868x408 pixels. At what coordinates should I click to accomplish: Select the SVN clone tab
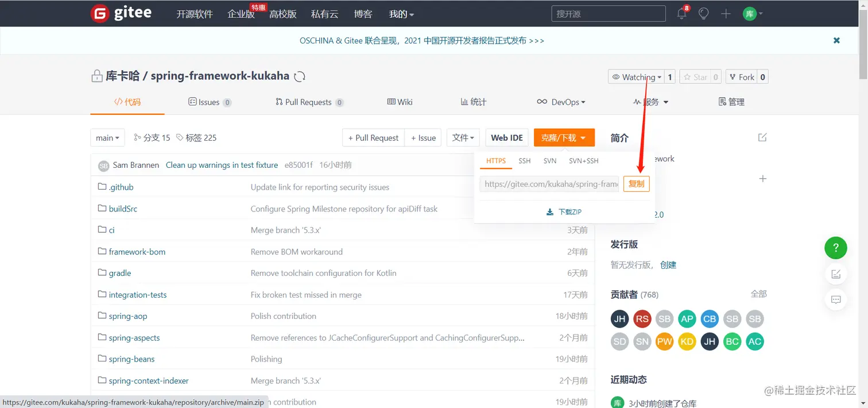(550, 161)
